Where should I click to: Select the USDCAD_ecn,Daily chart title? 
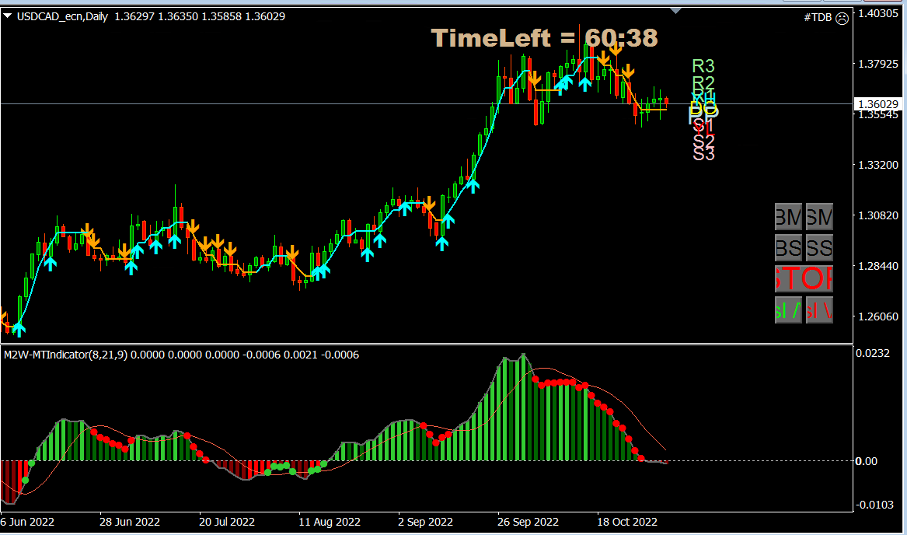63,16
